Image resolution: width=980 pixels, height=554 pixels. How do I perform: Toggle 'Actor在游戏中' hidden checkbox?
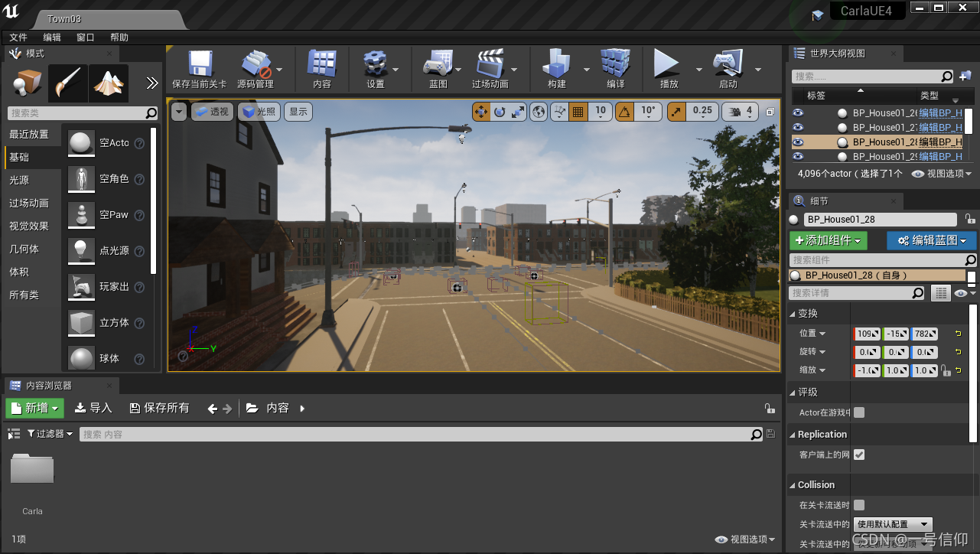(x=859, y=412)
